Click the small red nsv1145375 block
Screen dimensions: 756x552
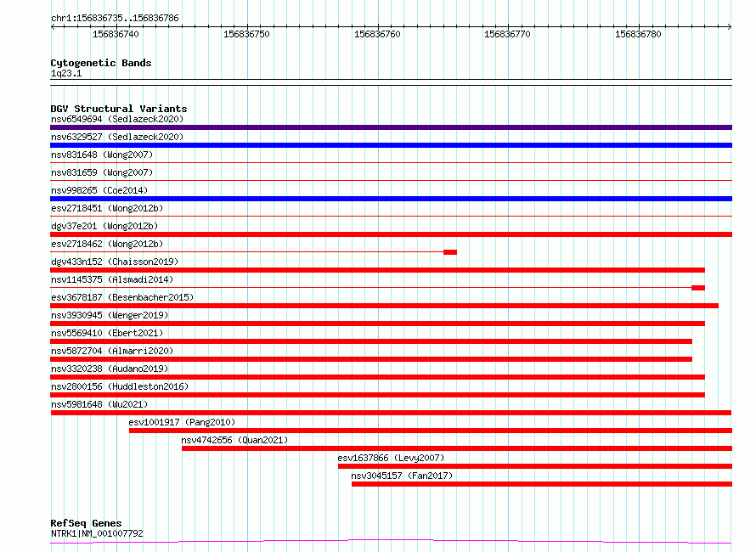coord(698,288)
